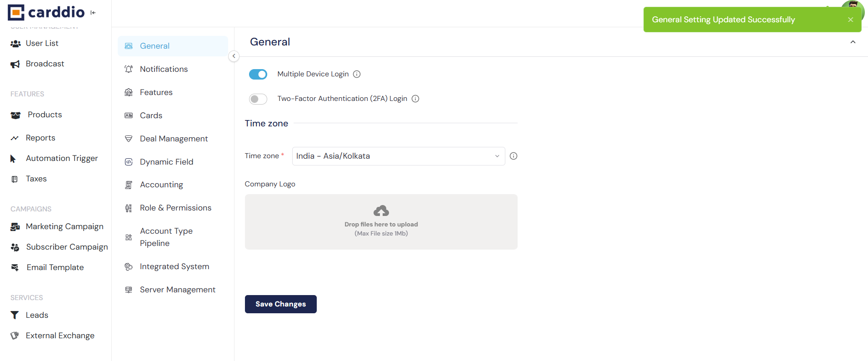868x361 pixels.
Task: Click the Save Changes button
Action: (x=280, y=304)
